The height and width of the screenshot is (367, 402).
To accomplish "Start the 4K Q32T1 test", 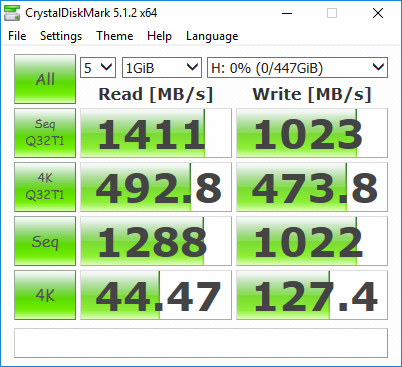I will coord(45,187).
